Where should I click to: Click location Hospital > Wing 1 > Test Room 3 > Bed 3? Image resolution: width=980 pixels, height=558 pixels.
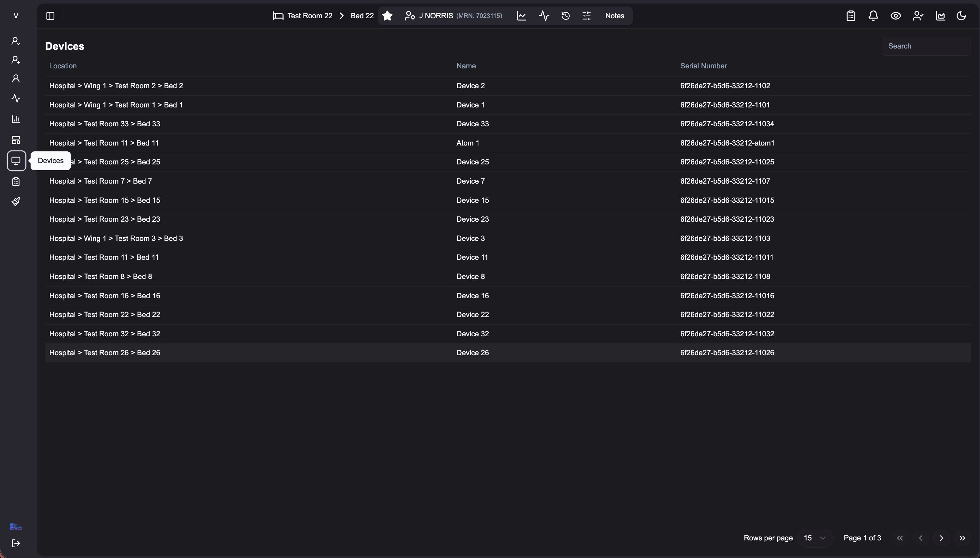coord(116,238)
